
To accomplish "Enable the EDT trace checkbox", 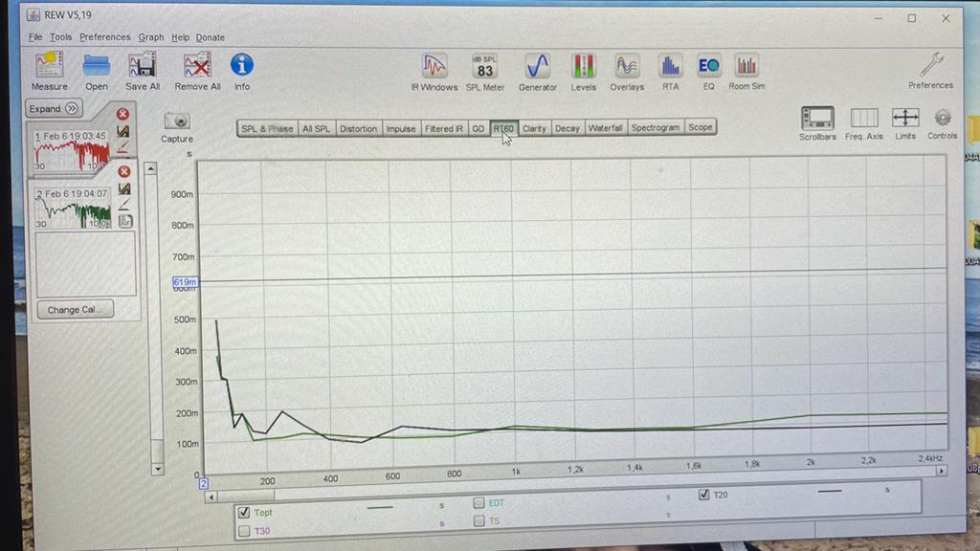I will click(479, 502).
